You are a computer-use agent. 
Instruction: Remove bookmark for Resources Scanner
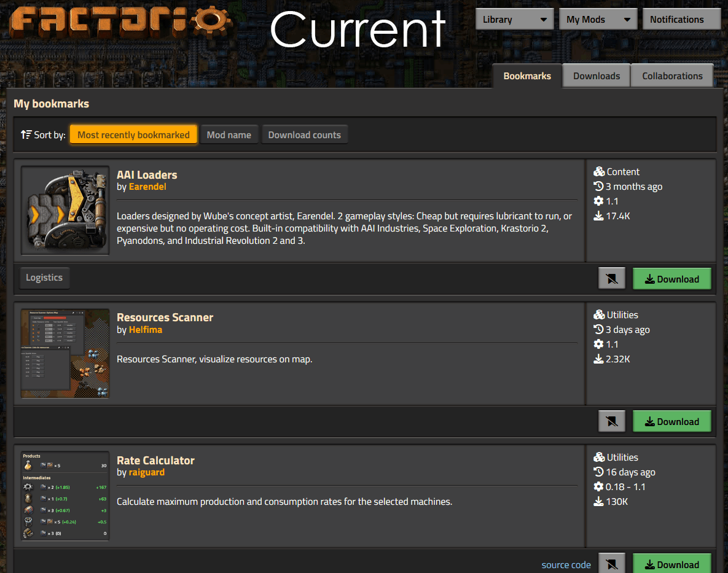611,421
